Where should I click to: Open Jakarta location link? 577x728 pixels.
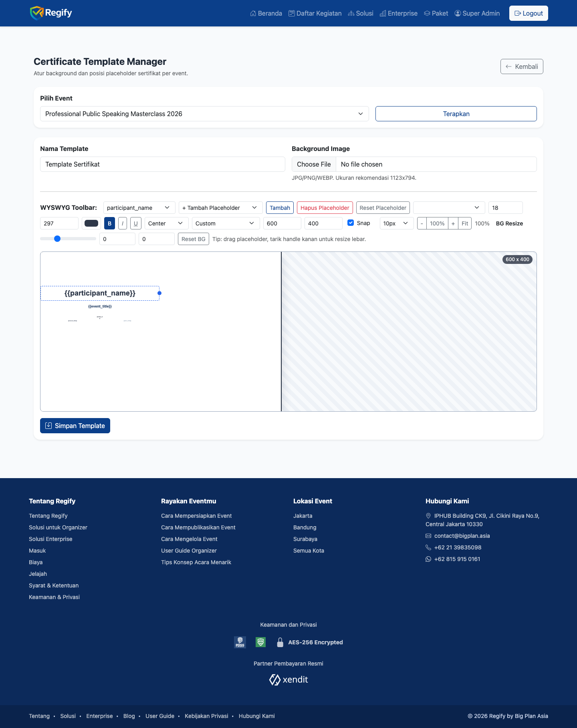click(303, 516)
